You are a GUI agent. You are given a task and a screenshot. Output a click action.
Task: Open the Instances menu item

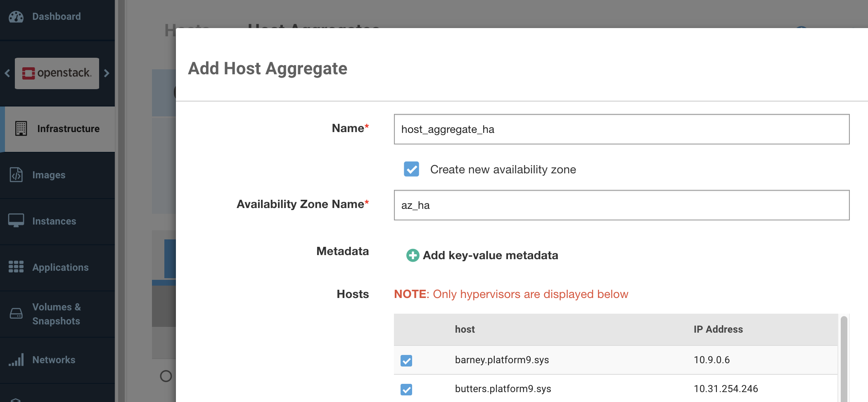coord(54,221)
